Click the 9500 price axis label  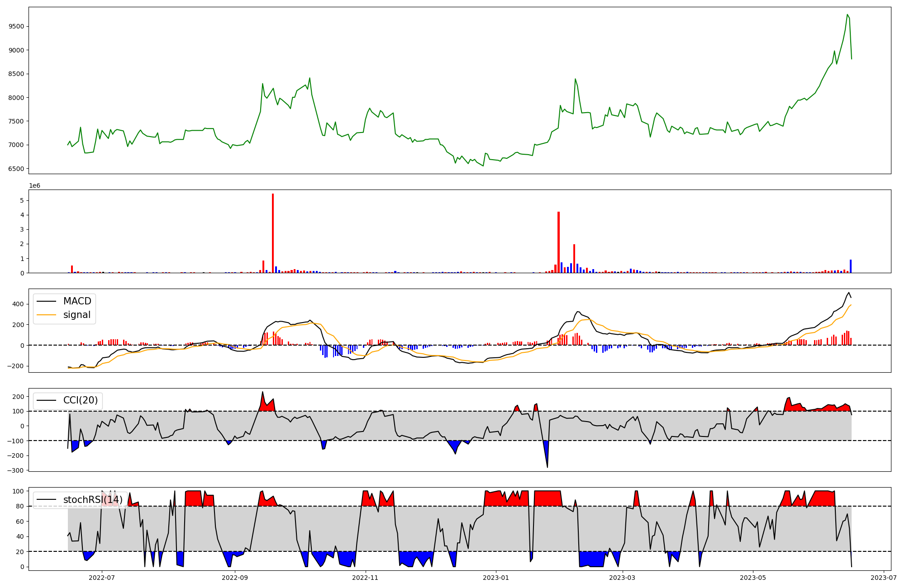(16, 26)
